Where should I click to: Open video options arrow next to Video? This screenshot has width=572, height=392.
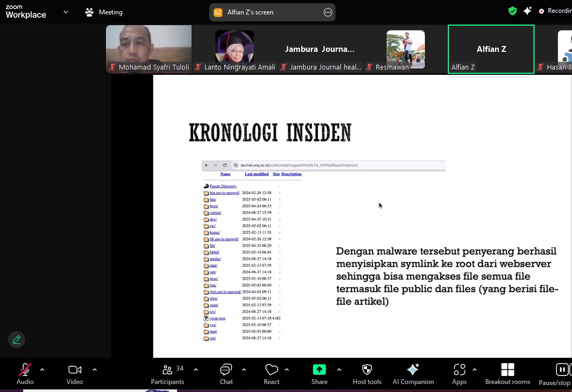click(x=95, y=370)
